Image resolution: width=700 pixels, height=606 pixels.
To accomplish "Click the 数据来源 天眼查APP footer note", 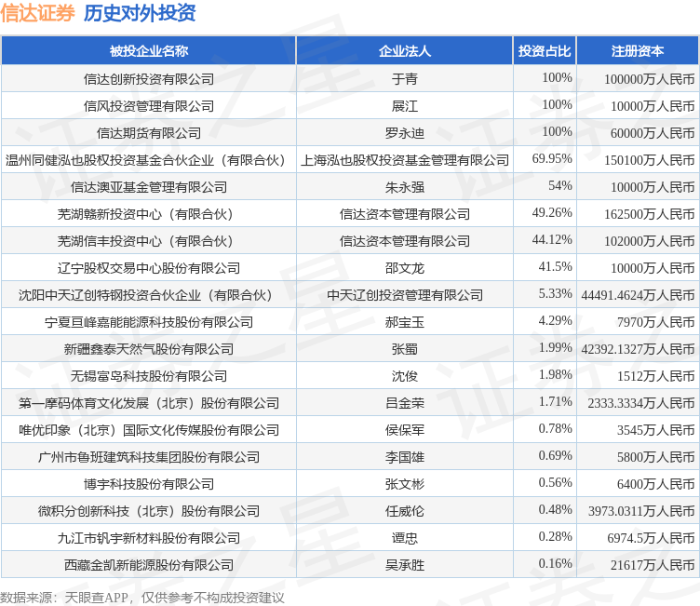I will pyautogui.click(x=142, y=598).
